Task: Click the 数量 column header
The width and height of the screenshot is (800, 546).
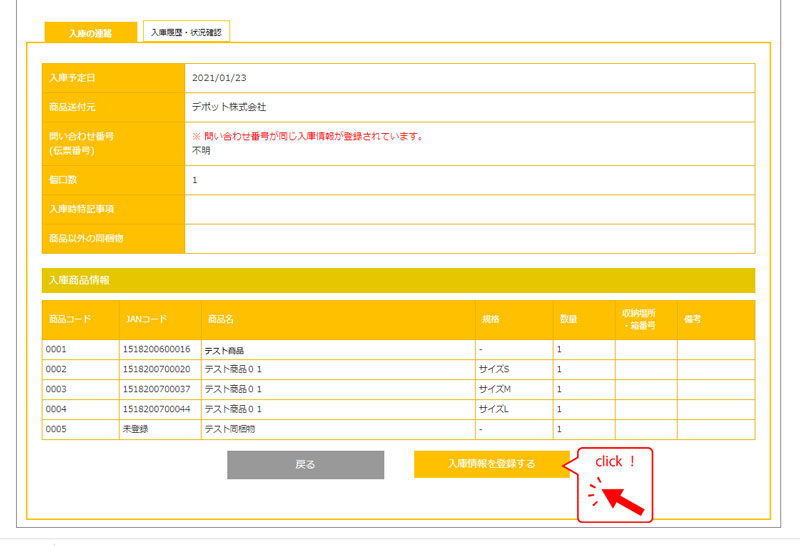Action: 568,320
